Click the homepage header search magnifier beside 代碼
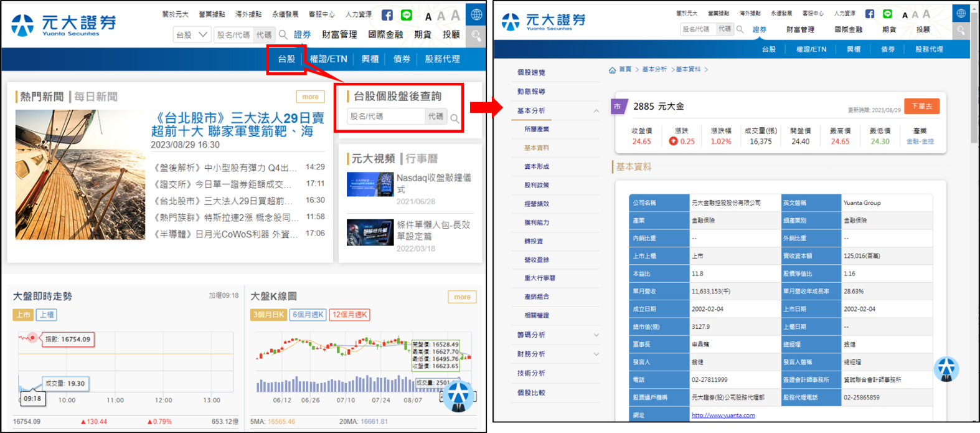 (283, 35)
